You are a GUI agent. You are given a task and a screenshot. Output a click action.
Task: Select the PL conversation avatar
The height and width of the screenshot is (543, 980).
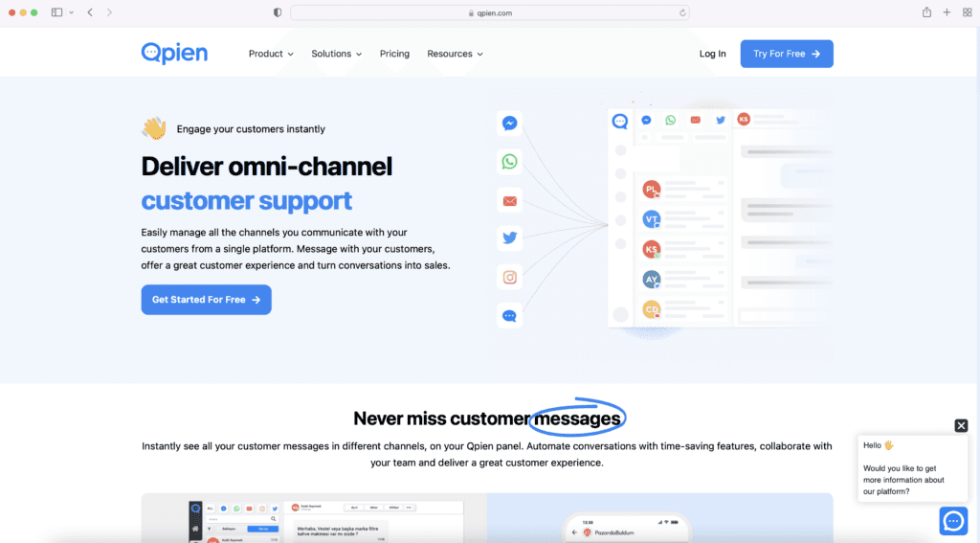(651, 189)
